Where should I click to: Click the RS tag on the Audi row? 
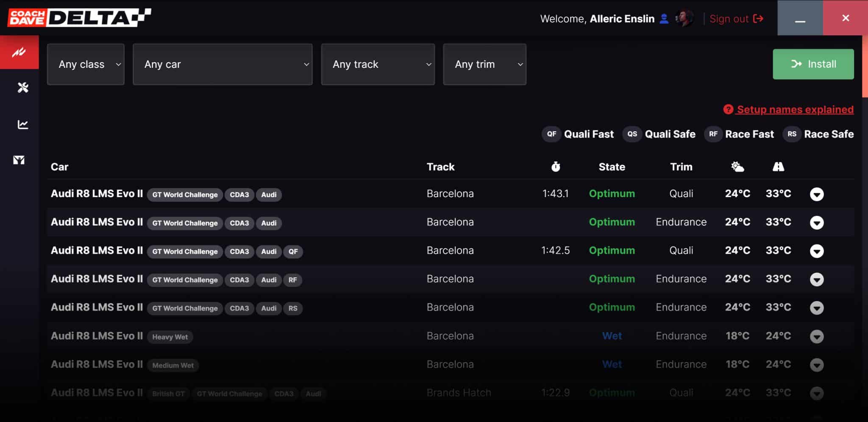(293, 308)
